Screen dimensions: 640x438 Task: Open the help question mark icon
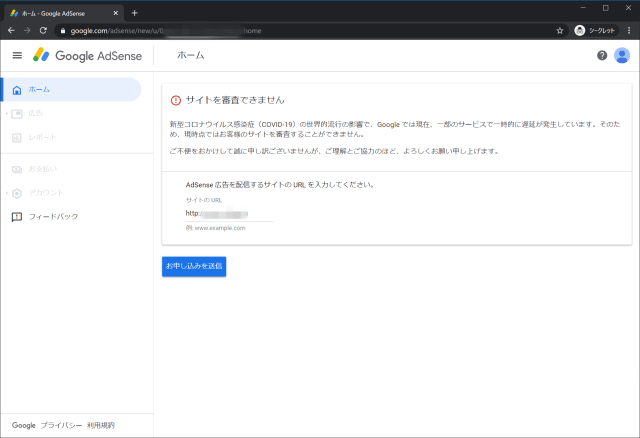point(602,55)
